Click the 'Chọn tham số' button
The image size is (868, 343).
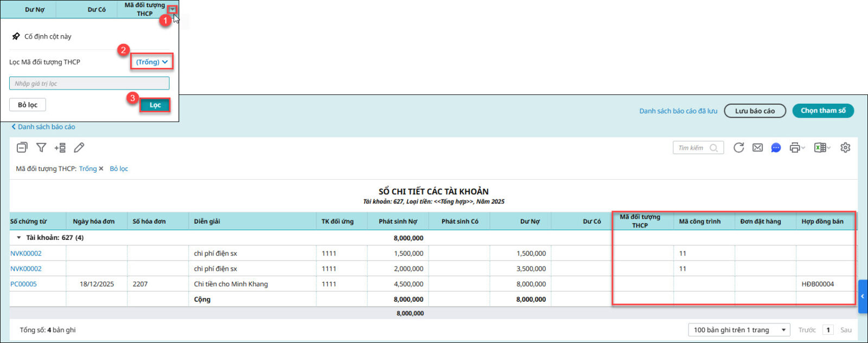click(823, 111)
